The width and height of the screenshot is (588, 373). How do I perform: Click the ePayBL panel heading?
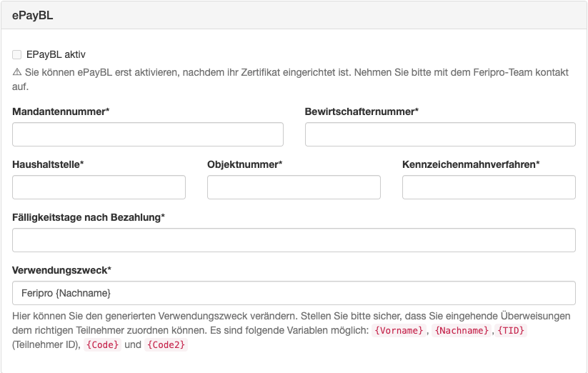click(33, 16)
